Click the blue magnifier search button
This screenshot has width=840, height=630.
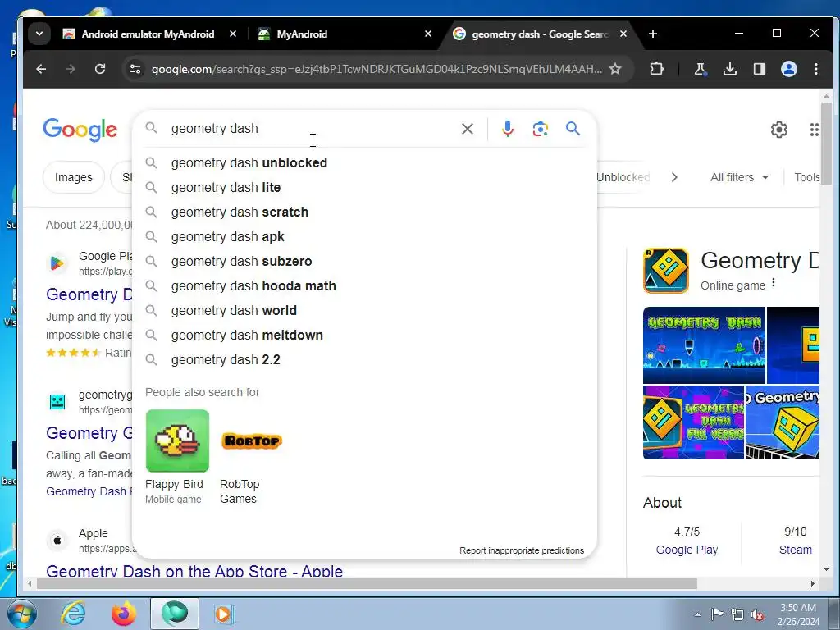coord(573,129)
